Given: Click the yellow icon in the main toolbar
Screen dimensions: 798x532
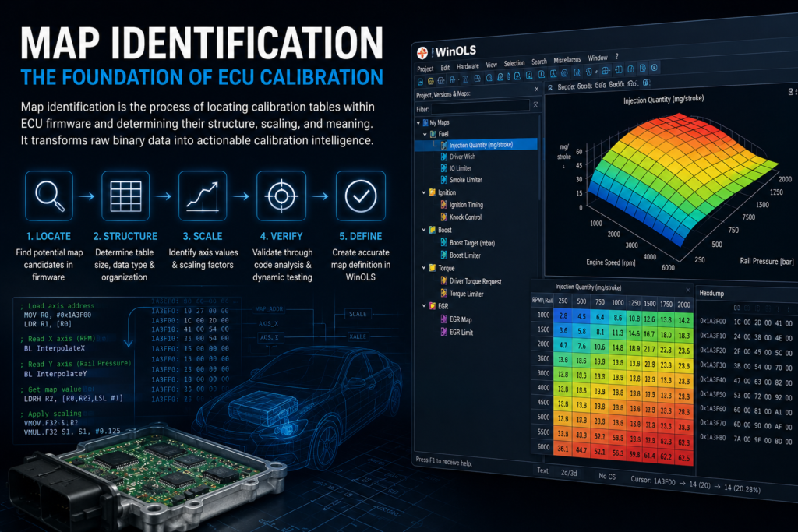Looking at the screenshot, I should (x=430, y=81).
